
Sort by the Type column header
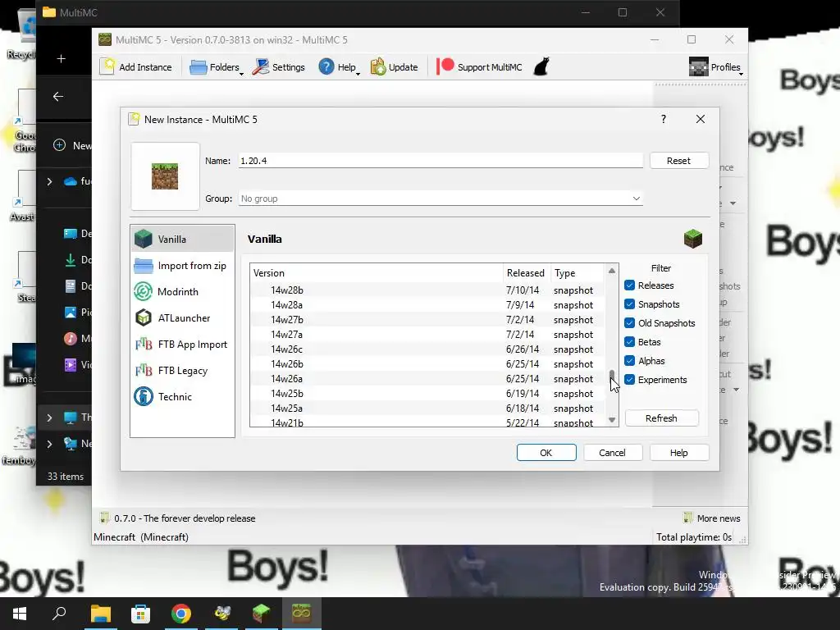(x=577, y=273)
